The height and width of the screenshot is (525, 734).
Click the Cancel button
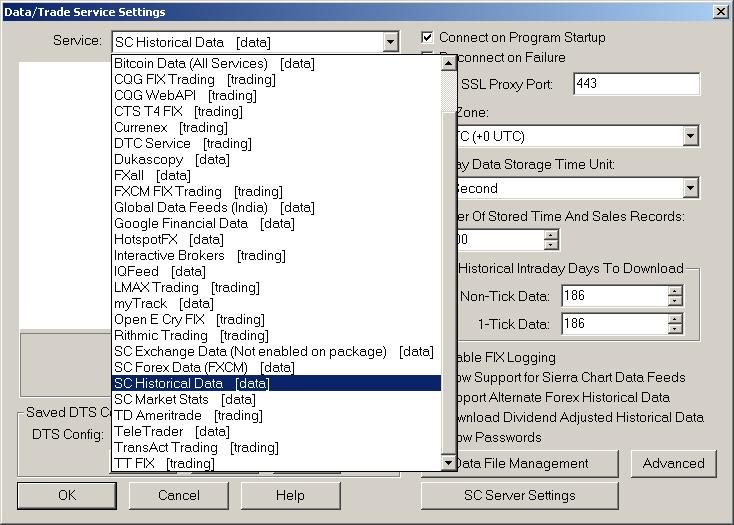pyautogui.click(x=179, y=496)
